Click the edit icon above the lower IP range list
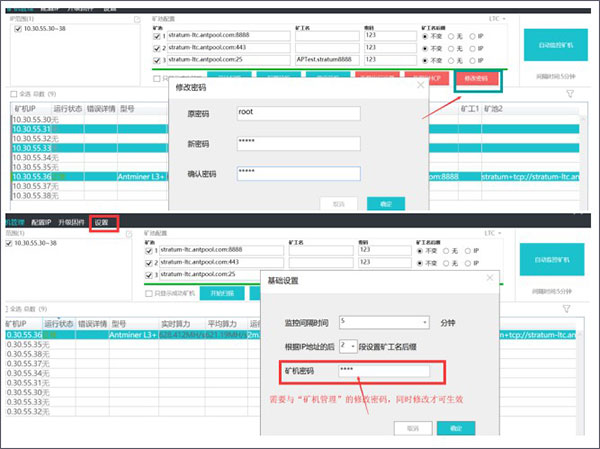Image resolution: width=600 pixels, height=449 pixels. [x=129, y=233]
